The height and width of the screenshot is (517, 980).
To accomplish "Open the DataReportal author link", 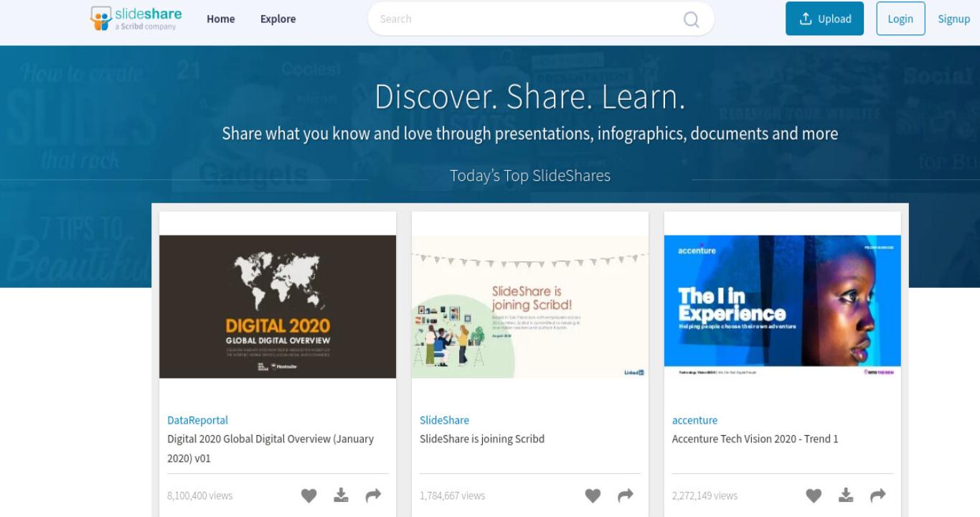I will (197, 421).
